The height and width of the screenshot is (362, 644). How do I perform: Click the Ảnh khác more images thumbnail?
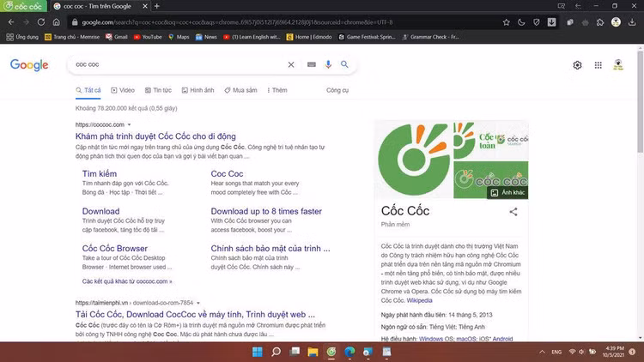click(507, 192)
